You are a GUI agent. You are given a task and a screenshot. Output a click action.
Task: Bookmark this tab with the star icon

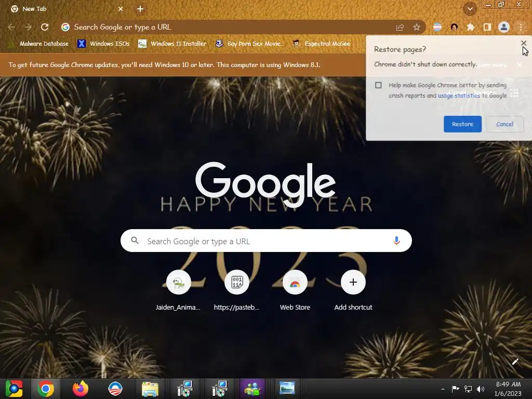click(417, 27)
